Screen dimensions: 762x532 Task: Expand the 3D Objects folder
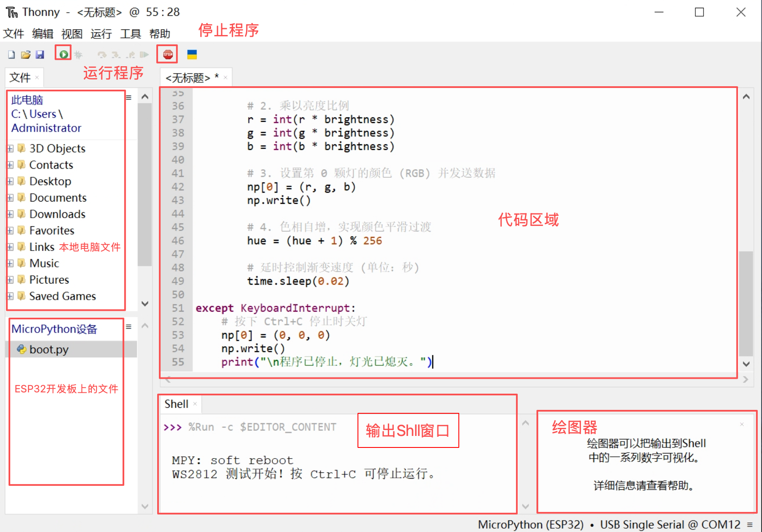coord(10,149)
